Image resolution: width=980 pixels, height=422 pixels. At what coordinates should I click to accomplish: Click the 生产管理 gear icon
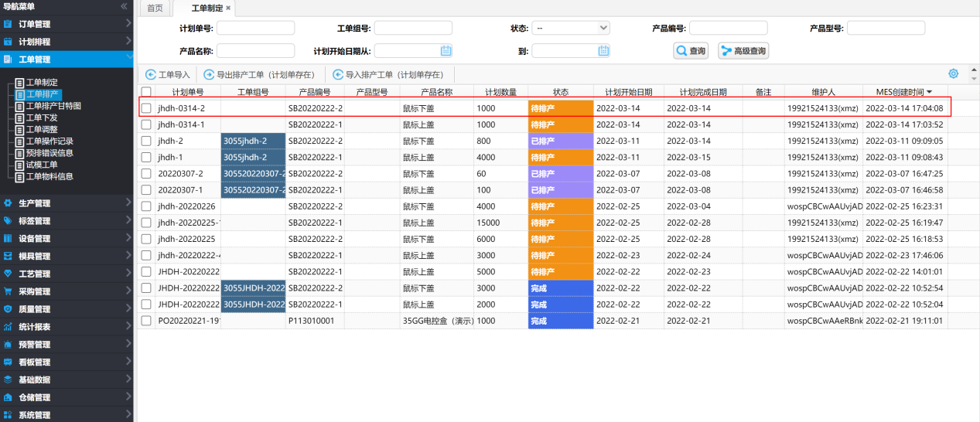(8, 203)
